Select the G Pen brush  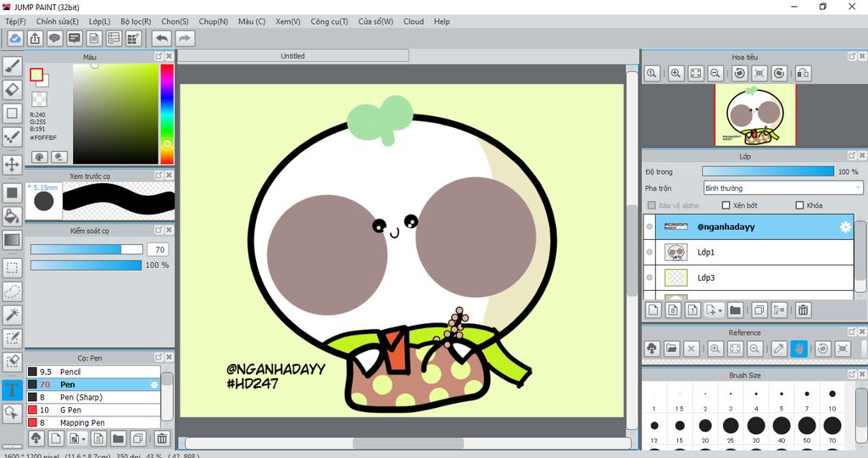pos(93,410)
